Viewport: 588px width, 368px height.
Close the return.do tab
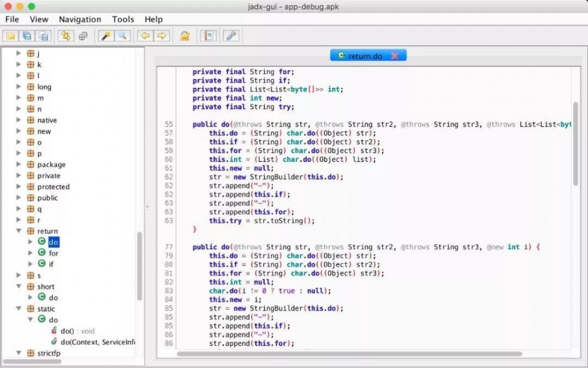click(x=395, y=56)
